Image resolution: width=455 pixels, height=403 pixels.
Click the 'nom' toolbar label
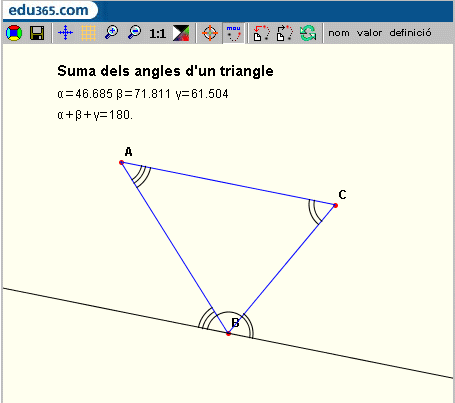pyautogui.click(x=339, y=33)
